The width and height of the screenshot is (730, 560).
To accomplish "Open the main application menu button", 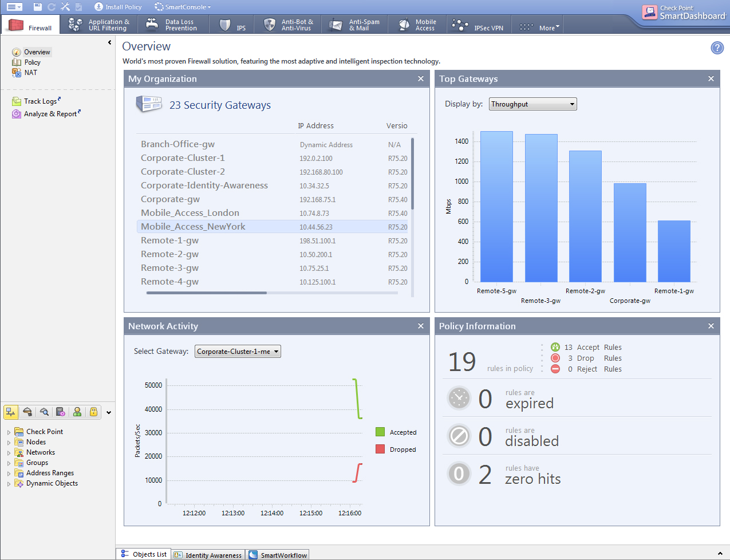I will pos(14,7).
